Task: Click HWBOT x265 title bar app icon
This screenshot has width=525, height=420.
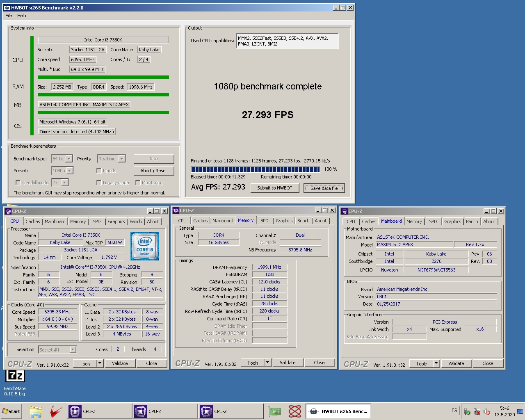Action: click(x=7, y=7)
